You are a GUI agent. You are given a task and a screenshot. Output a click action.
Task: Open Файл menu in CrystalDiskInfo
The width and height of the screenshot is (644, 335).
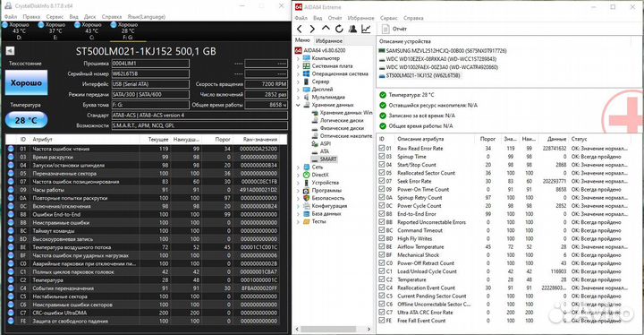[11, 17]
